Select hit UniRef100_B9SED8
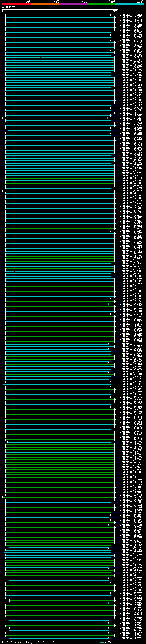Viewport: 146px width, 644px height. pyautogui.click(x=131, y=80)
